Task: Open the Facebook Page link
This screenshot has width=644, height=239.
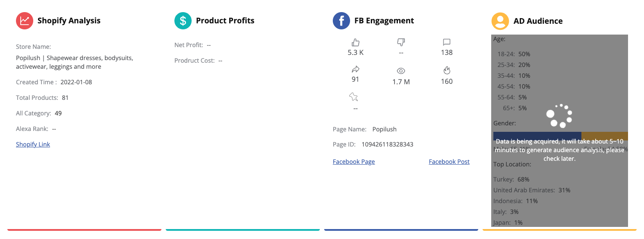Action: [x=354, y=162]
